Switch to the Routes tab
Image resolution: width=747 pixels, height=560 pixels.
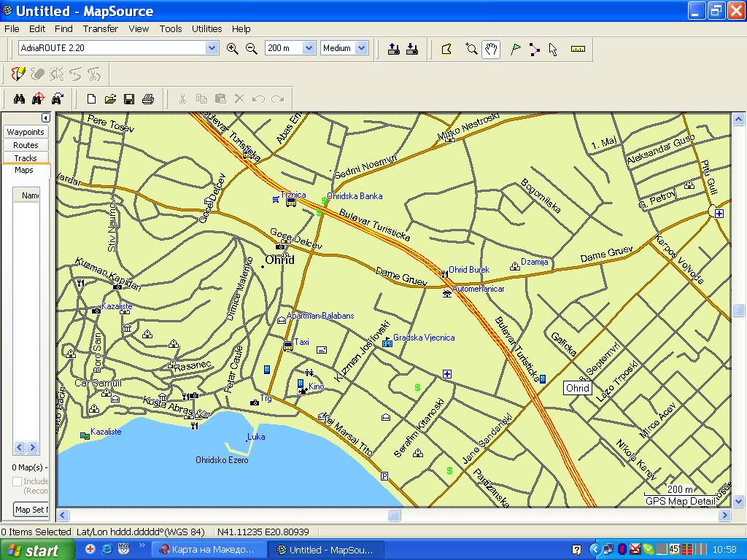point(26,145)
